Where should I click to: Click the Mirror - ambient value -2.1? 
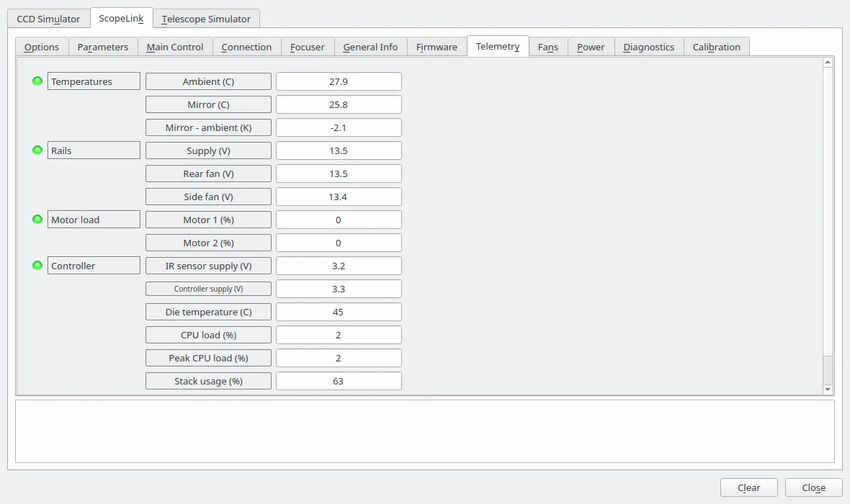click(x=339, y=127)
